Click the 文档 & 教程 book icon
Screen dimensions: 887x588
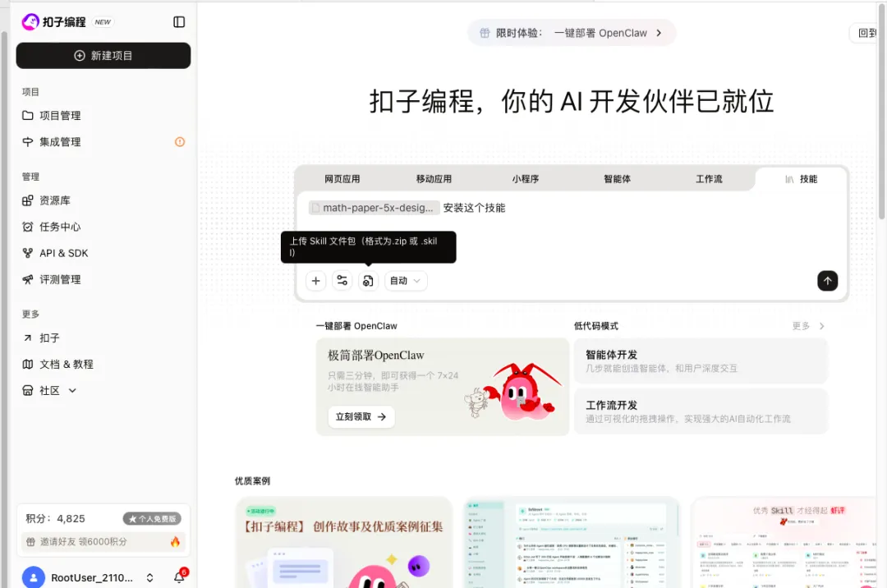[28, 364]
